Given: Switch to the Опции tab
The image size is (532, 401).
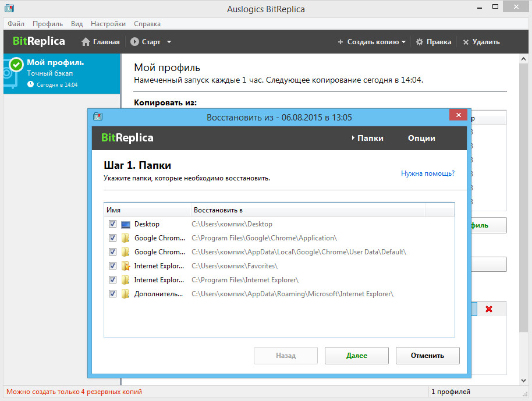Looking at the screenshot, I should pyautogui.click(x=421, y=138).
